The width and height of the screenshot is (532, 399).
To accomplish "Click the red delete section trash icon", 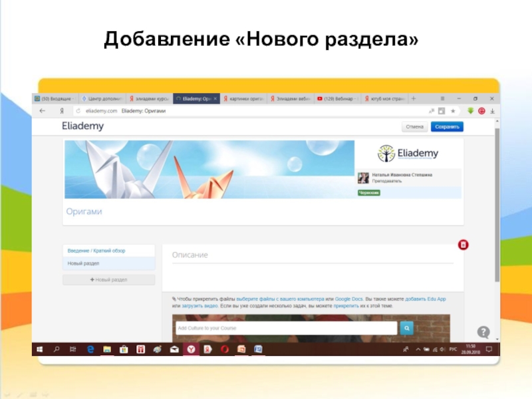I will pyautogui.click(x=464, y=245).
